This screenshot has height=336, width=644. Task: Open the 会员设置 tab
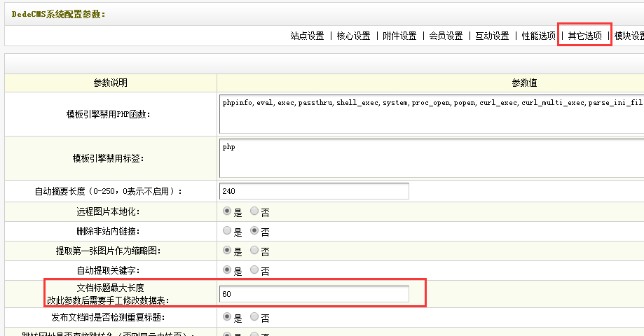coord(446,36)
